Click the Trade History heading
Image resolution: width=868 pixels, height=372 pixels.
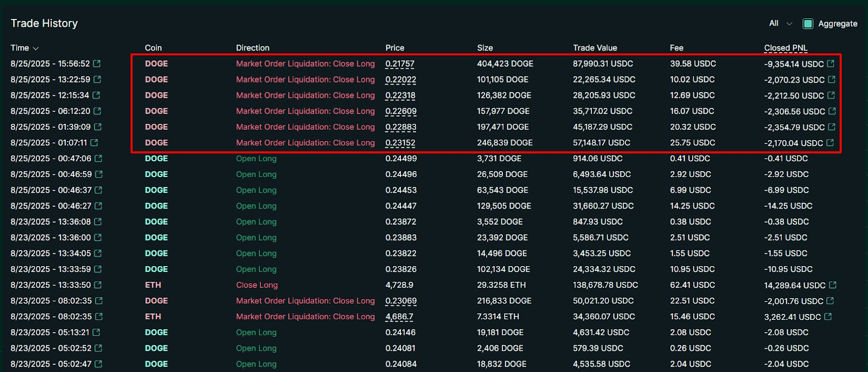click(44, 23)
